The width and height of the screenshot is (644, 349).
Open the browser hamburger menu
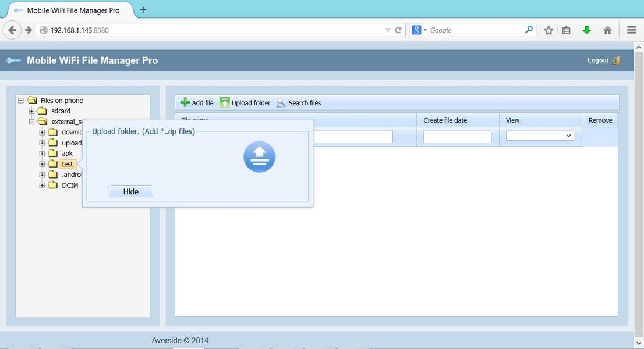632,30
